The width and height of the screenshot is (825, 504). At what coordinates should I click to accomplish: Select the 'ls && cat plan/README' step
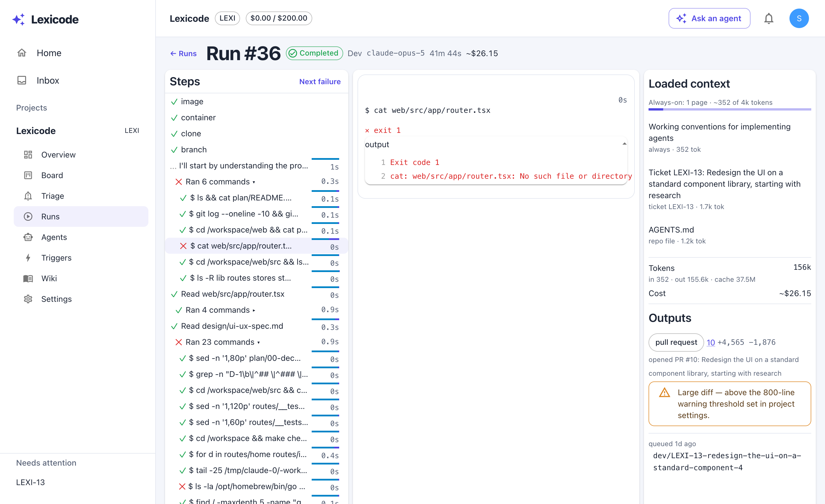click(256, 198)
